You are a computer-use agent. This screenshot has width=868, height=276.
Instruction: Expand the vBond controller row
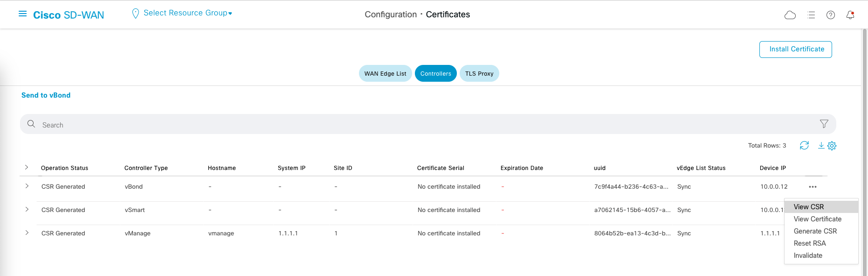click(27, 186)
